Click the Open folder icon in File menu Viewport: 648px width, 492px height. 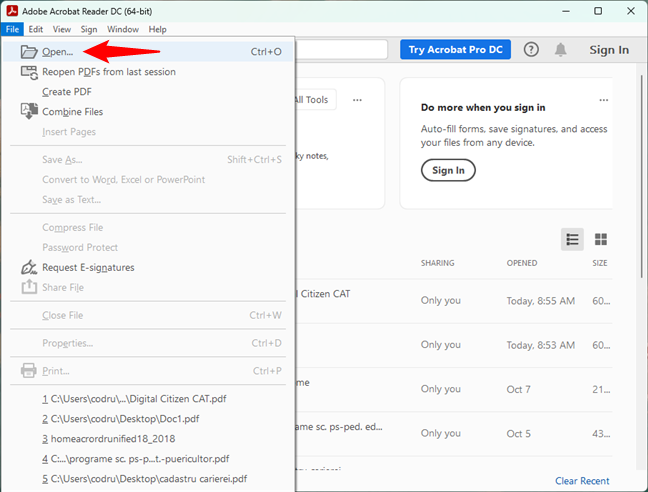[x=29, y=52]
